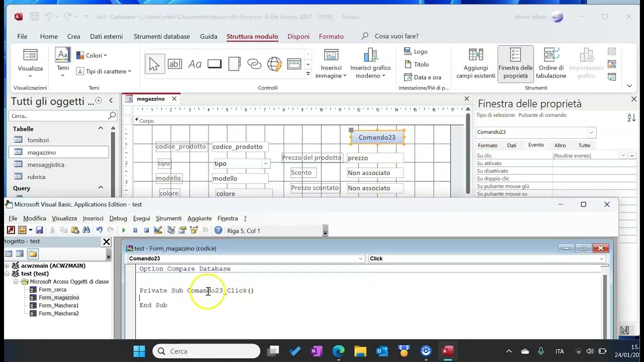Collapse the test (test) project node
Viewport: 644px width, 362px height.
(7, 274)
